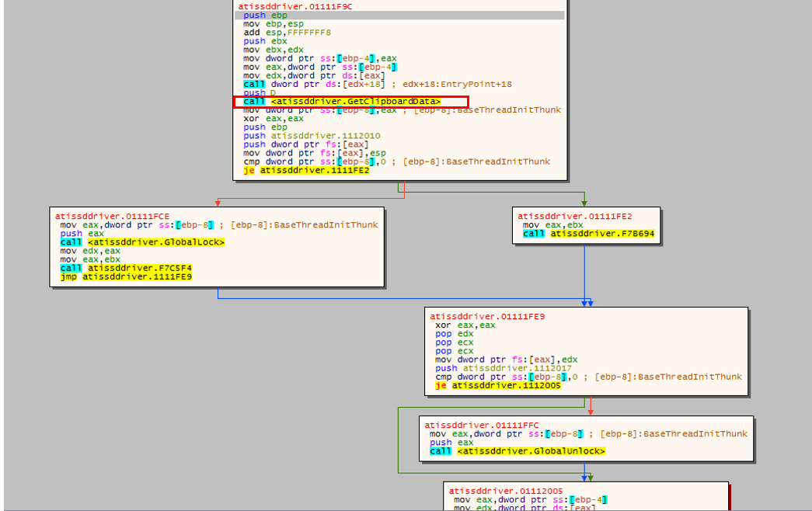Select the highlighted GetClipboardData call line
The image size is (812, 511).
pos(342,102)
